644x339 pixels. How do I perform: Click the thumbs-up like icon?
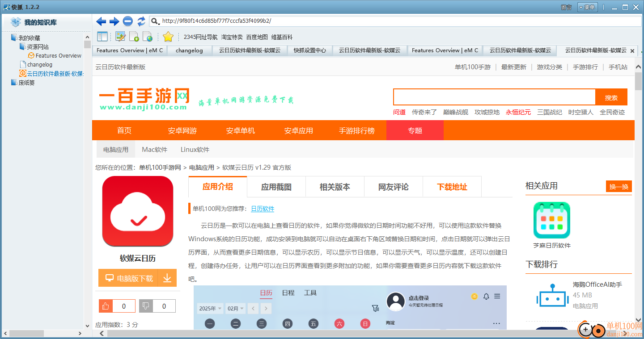(x=106, y=306)
